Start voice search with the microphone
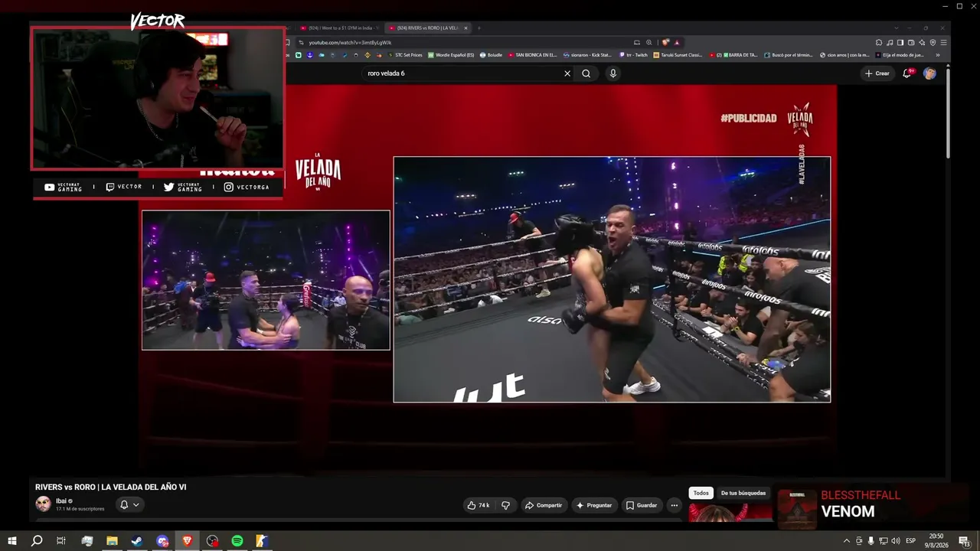This screenshot has height=551, width=980. [612, 73]
